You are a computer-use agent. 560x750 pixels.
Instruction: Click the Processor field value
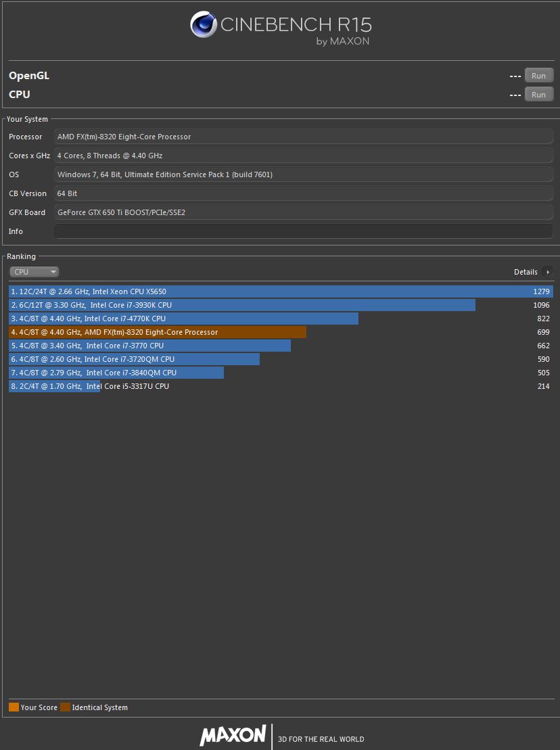tap(304, 137)
